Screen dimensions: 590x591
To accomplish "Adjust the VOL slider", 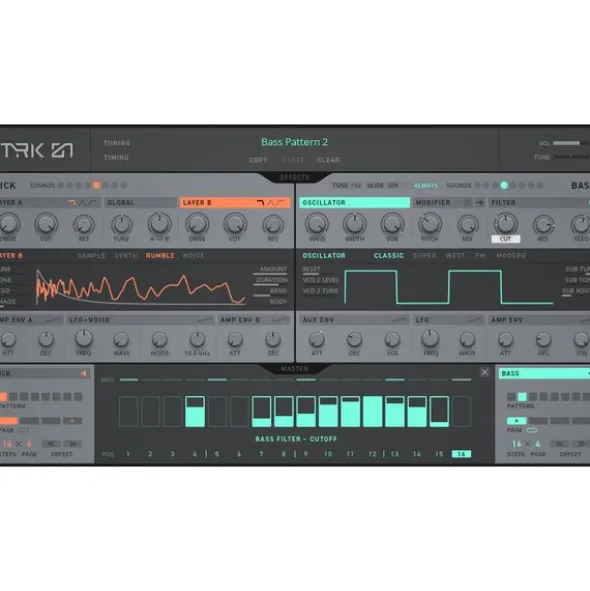I will pos(571,143).
